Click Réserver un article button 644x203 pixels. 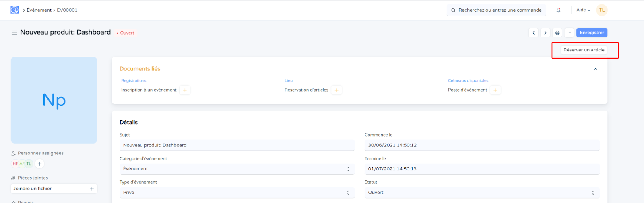pyautogui.click(x=584, y=50)
